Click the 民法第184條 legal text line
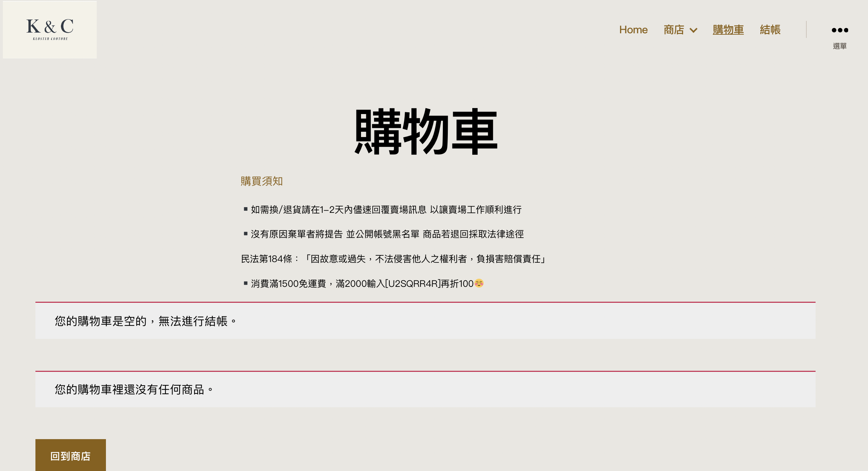Image resolution: width=868 pixels, height=471 pixels. click(393, 259)
